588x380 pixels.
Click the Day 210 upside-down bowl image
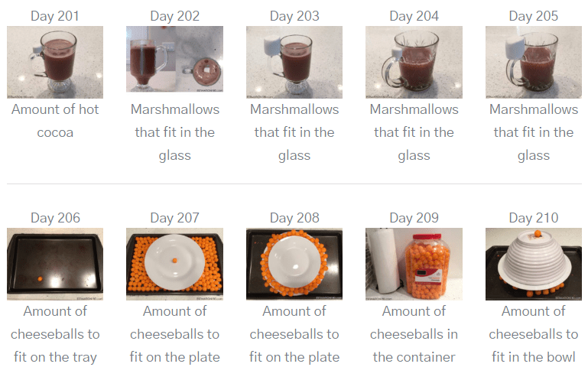(x=534, y=264)
